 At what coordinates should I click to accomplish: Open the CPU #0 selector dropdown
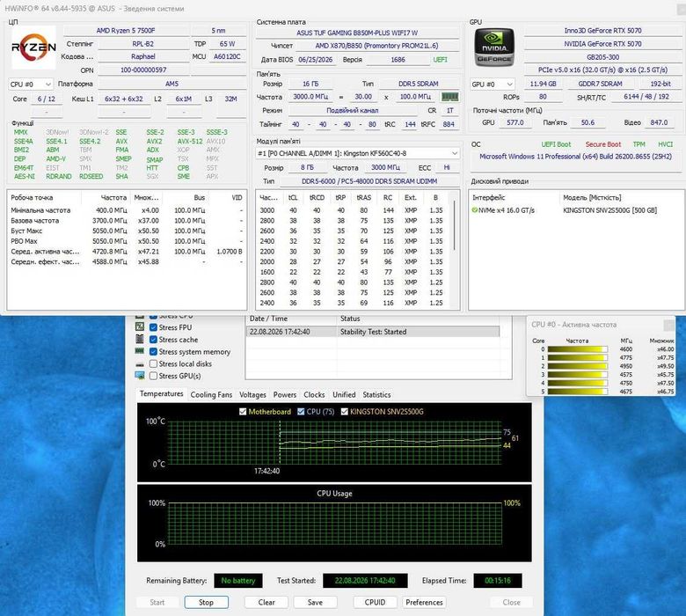pos(31,84)
